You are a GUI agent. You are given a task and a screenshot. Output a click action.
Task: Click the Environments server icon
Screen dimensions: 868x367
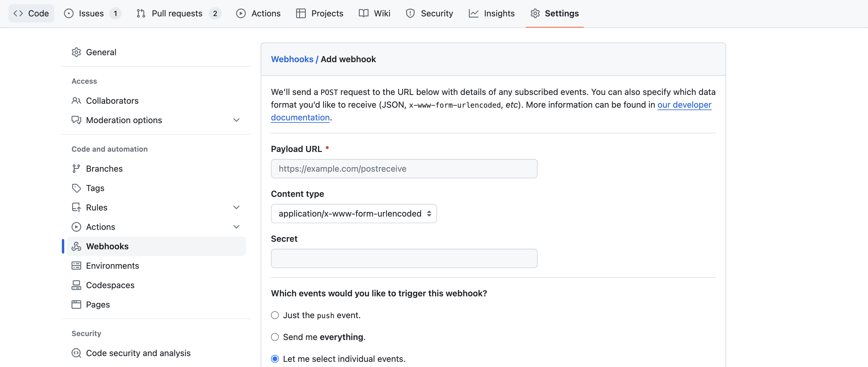(76, 266)
